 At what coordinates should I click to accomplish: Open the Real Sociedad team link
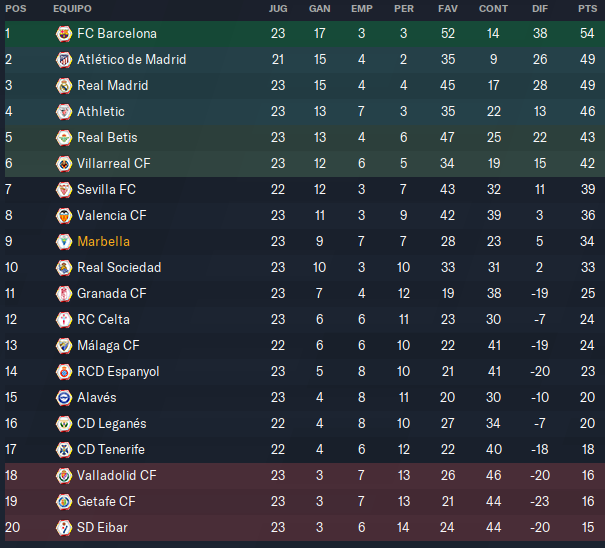point(119,267)
